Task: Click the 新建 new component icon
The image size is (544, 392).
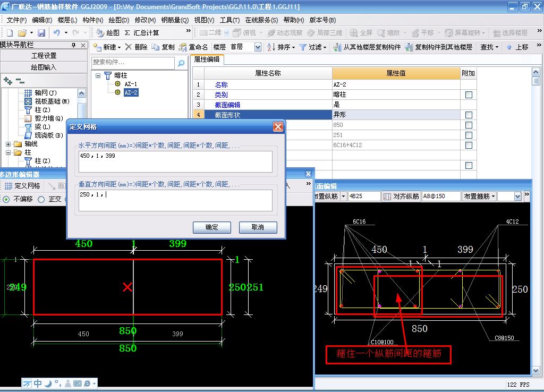Action: tap(97, 47)
